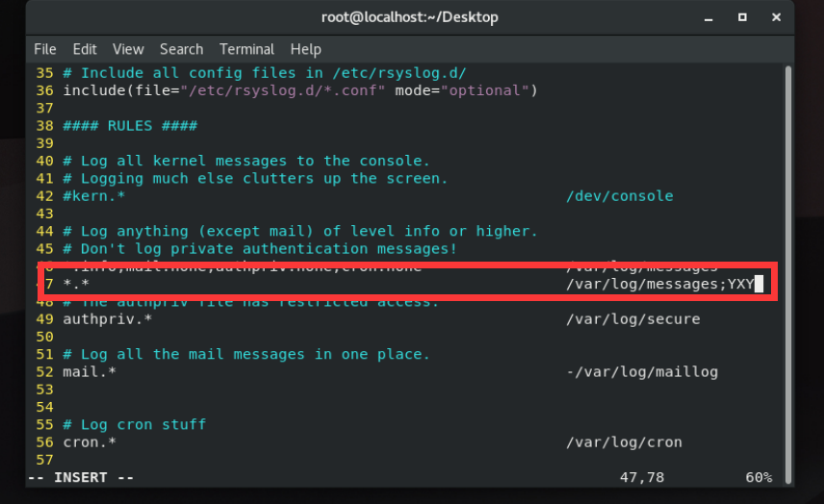Click the window title root@localhost:~/Desktop
This screenshot has width=824, height=504.
click(409, 17)
